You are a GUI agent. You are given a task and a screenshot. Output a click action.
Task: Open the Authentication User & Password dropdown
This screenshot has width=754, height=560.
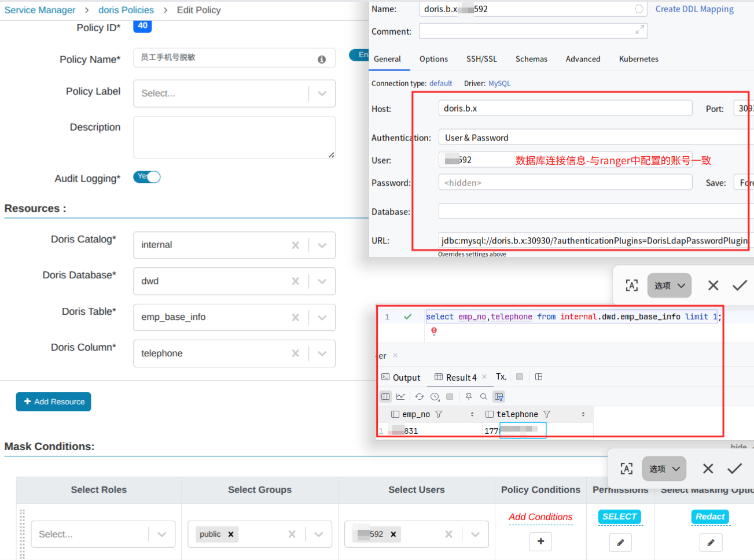coord(596,137)
